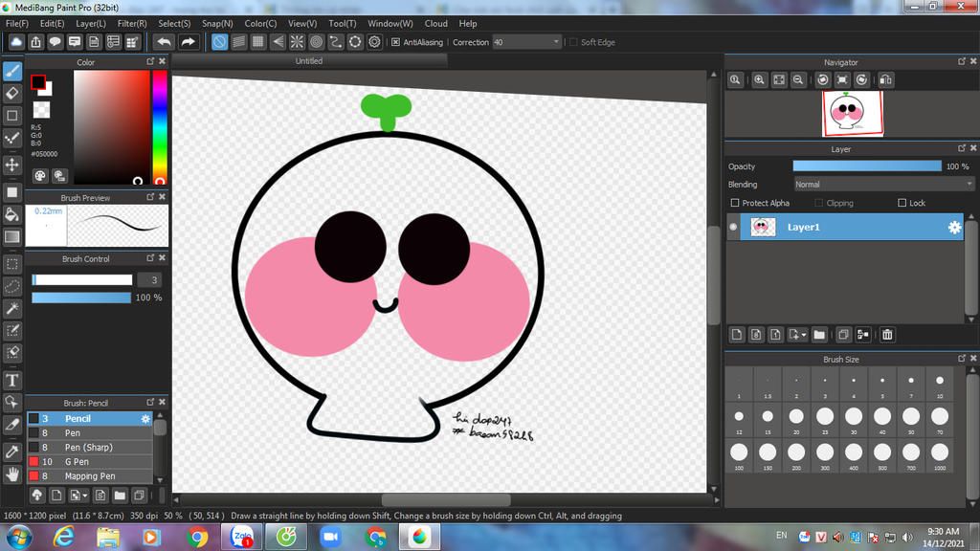Enable crisscross grid snap
980x551 pixels.
point(258,42)
